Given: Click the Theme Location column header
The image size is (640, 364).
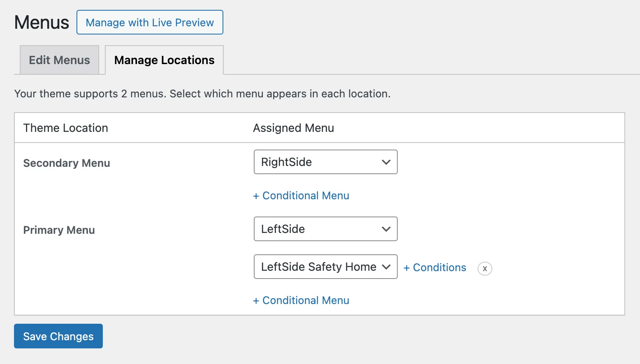Looking at the screenshot, I should [x=66, y=128].
